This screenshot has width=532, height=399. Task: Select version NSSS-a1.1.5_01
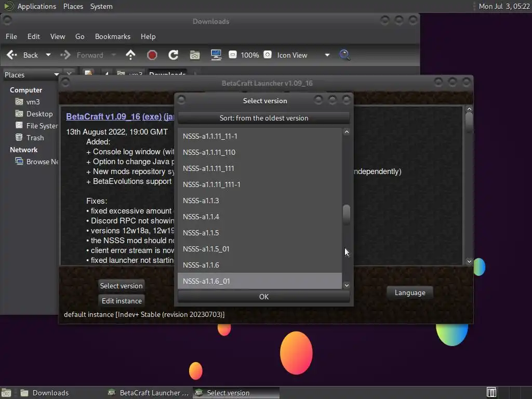(260, 249)
